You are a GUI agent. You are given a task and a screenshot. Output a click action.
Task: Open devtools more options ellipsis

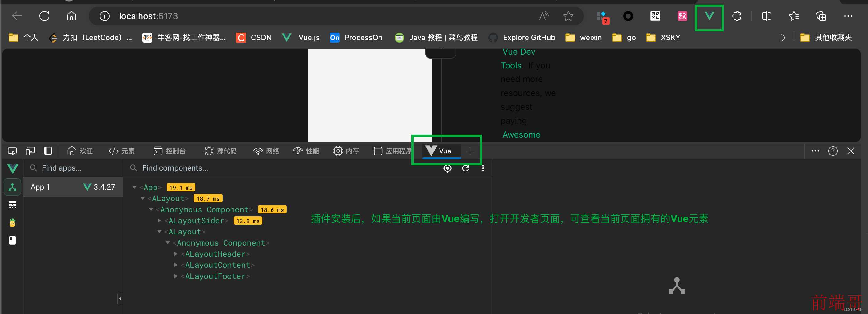[x=815, y=151]
